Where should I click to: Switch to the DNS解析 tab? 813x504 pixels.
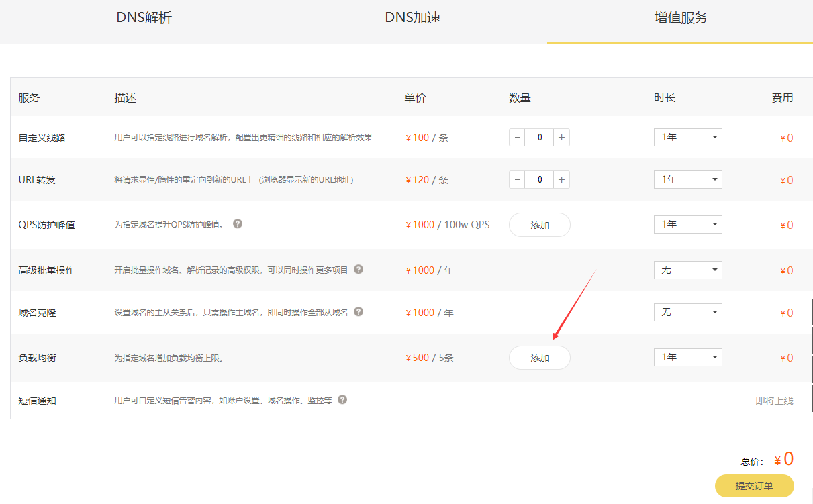[144, 18]
